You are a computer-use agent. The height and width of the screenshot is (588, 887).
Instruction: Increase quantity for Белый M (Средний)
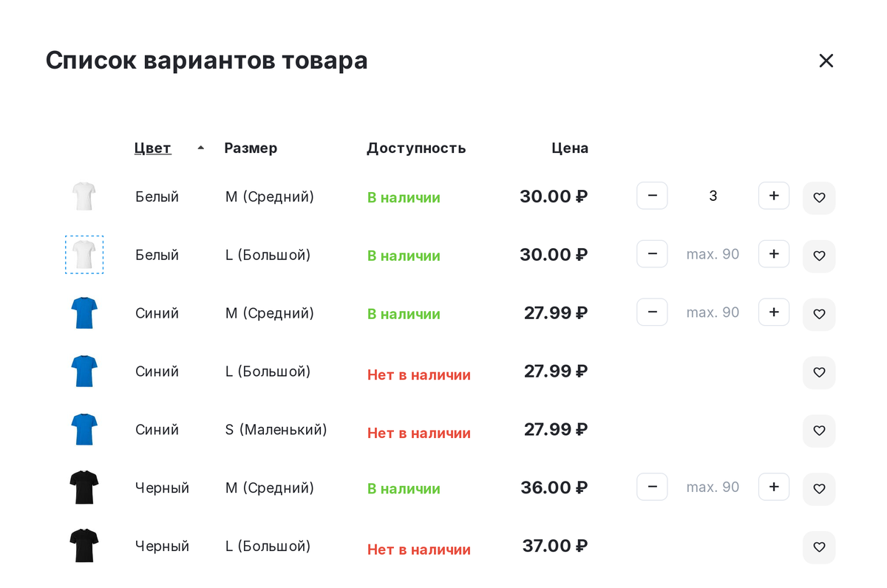tap(774, 196)
